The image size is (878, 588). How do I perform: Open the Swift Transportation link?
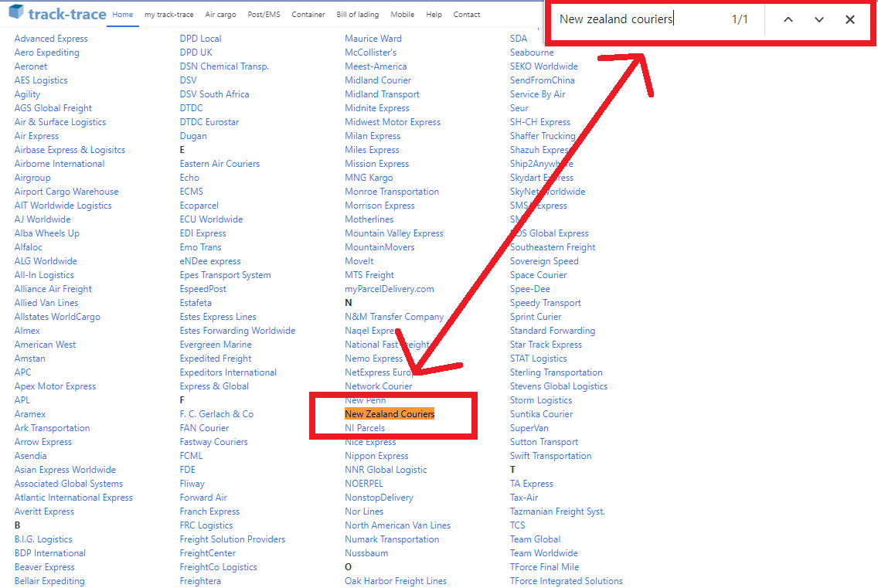click(551, 457)
